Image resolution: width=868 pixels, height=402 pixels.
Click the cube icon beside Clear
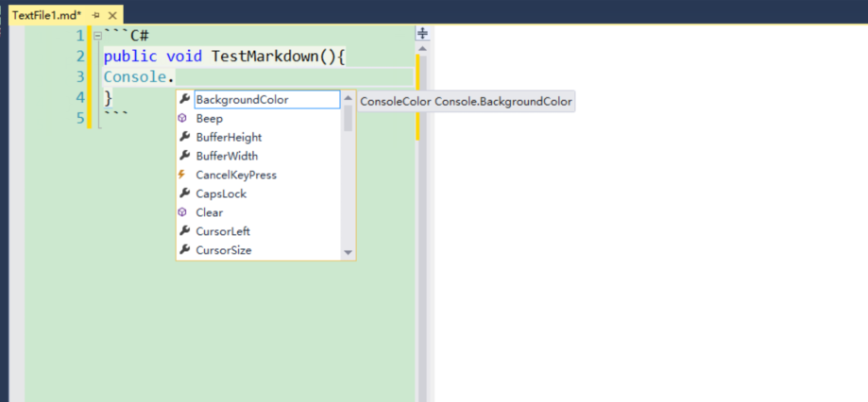pyautogui.click(x=182, y=212)
